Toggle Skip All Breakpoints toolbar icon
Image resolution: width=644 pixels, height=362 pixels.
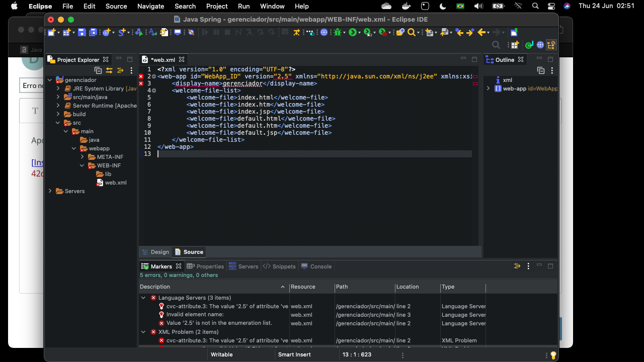pos(191,32)
